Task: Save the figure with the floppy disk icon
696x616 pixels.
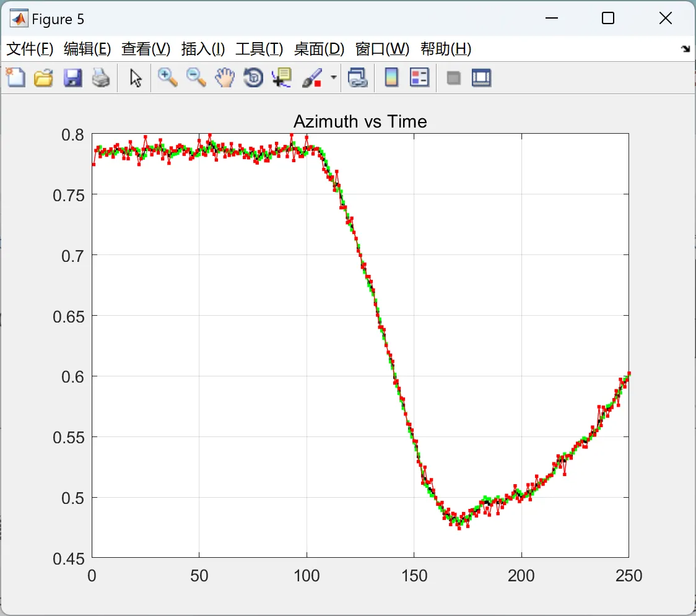Action: coord(72,77)
